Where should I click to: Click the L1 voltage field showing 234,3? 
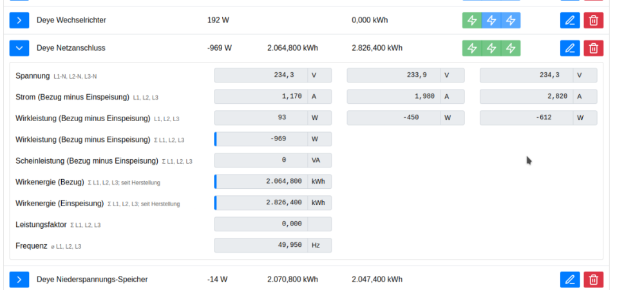tap(261, 75)
